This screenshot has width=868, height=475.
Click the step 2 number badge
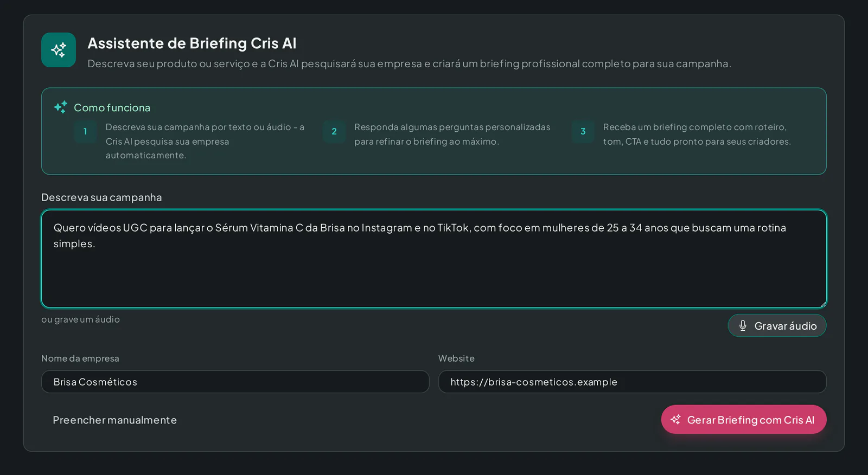coord(334,131)
